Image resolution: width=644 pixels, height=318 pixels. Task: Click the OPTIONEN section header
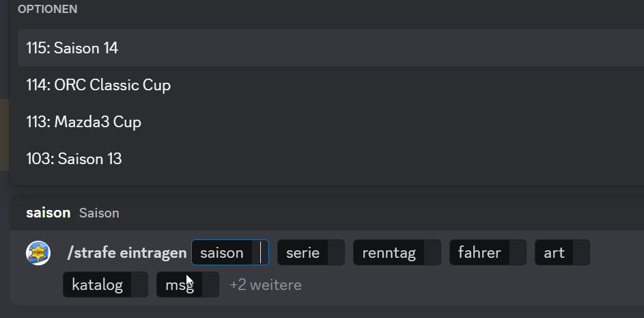(x=47, y=9)
